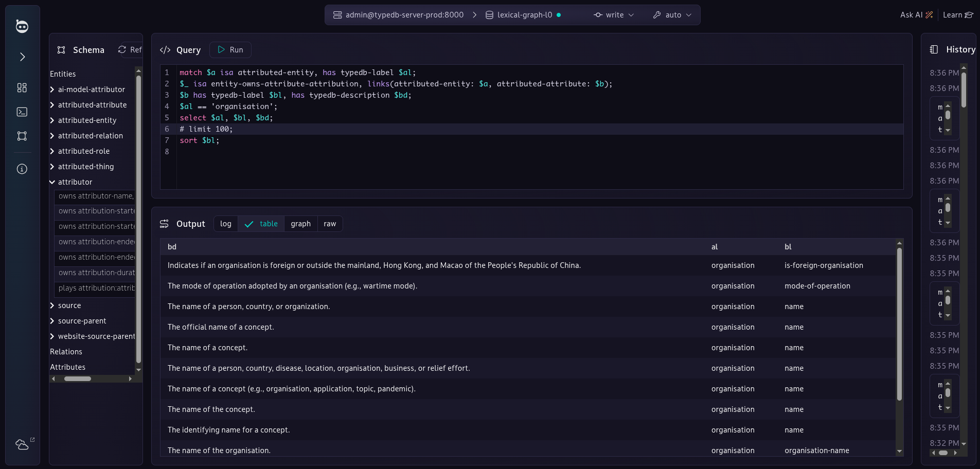Click the TypeDB Studio logo icon
Screen dimensions: 980x469
22,26
